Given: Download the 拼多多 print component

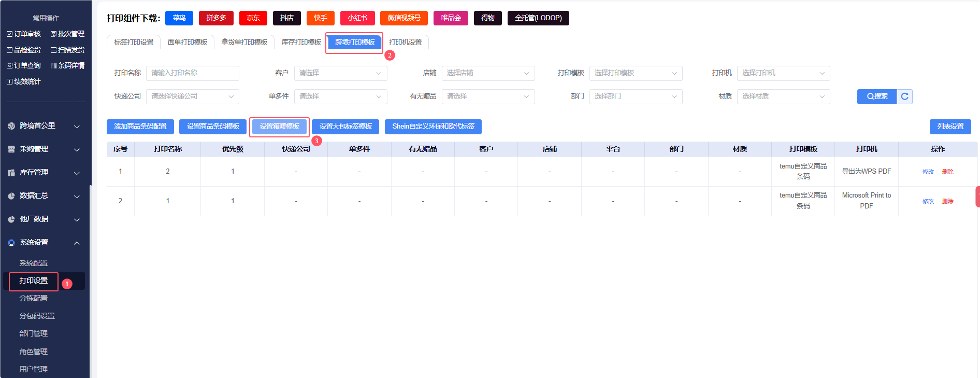Looking at the screenshot, I should point(216,18).
